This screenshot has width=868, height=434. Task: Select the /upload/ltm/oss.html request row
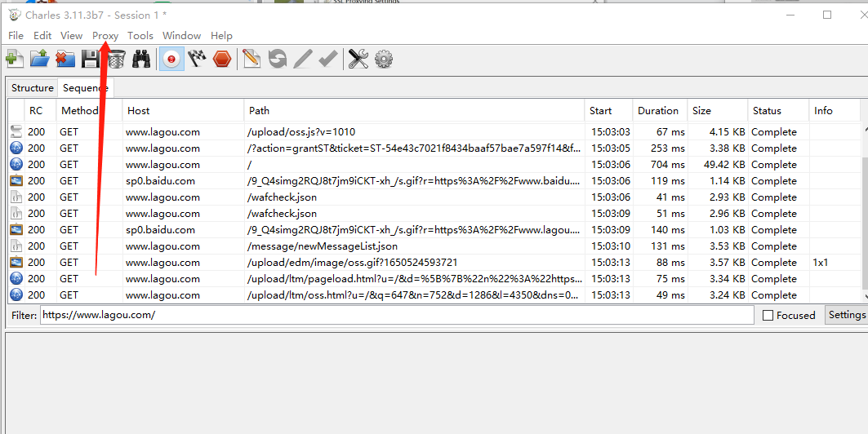pos(434,295)
